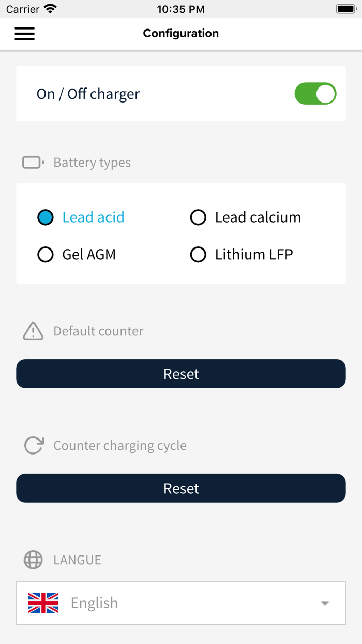Viewport: 362px width, 644px height.
Task: Click the warning triangle near Default counter
Action: tap(33, 331)
